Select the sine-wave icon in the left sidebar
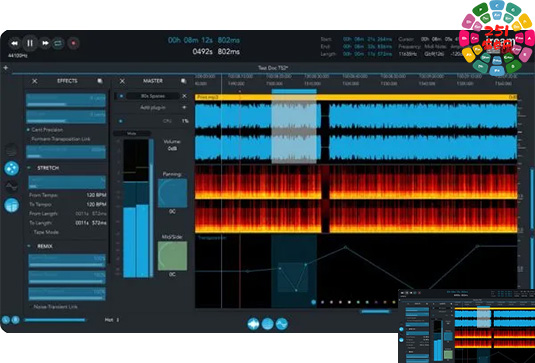Image resolution: width=535 pixels, height=363 pixels. 11,187
